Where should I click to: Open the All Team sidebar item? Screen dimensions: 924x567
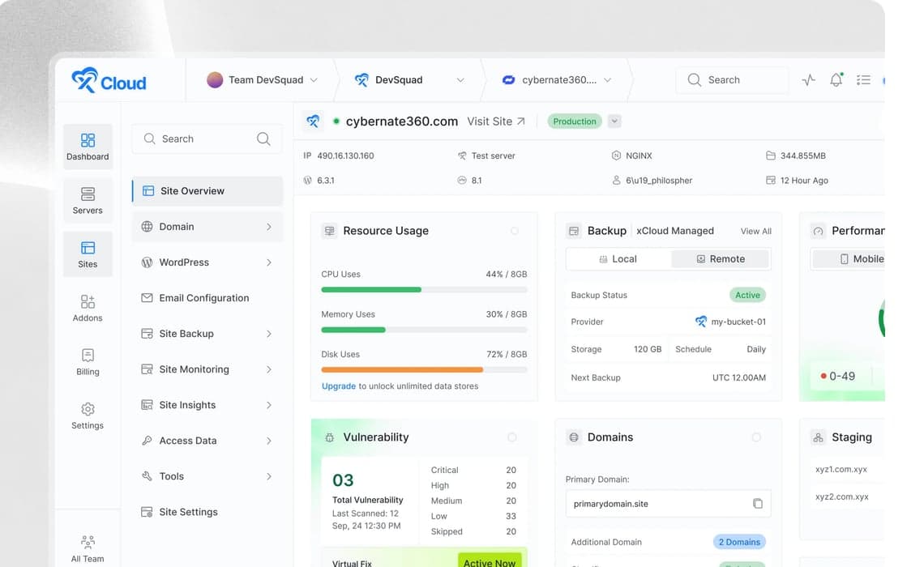coord(88,548)
